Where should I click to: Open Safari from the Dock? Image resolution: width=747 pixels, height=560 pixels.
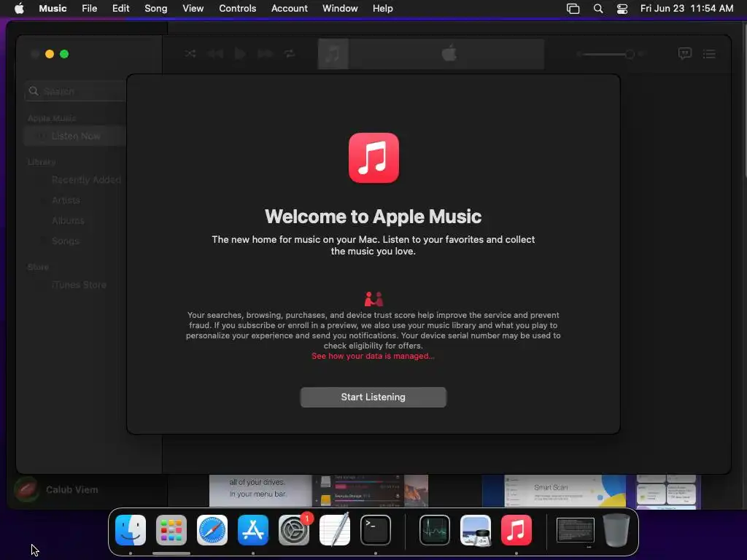pos(212,530)
